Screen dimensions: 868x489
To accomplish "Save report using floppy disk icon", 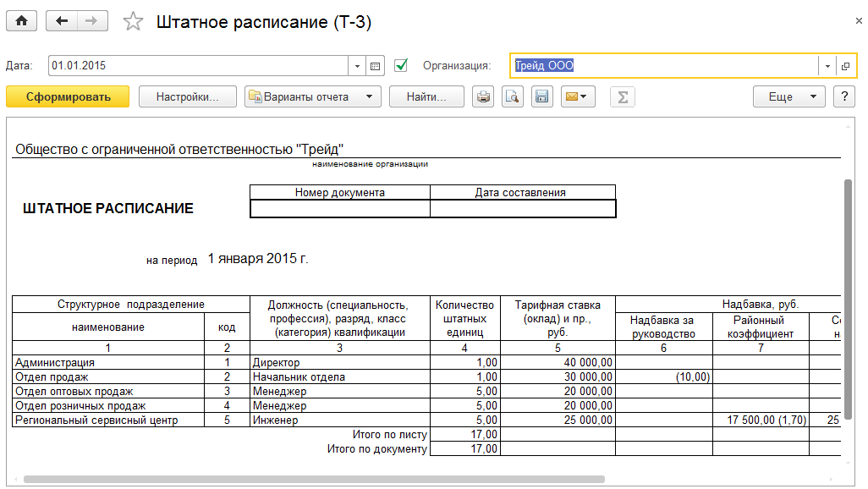I will coord(541,97).
